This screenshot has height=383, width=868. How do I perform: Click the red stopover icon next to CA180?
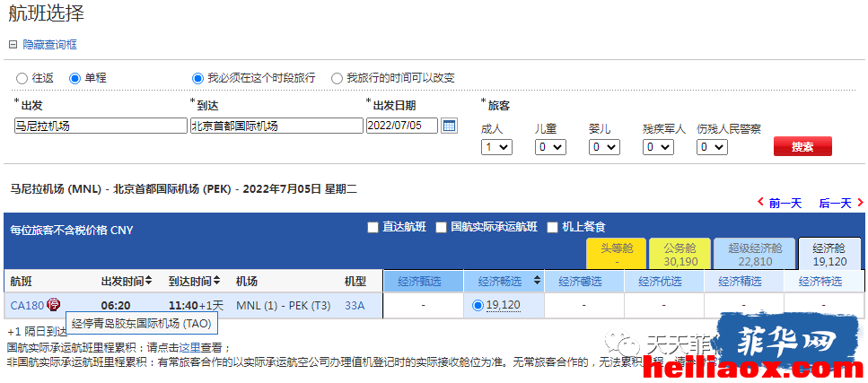pyautogui.click(x=54, y=304)
